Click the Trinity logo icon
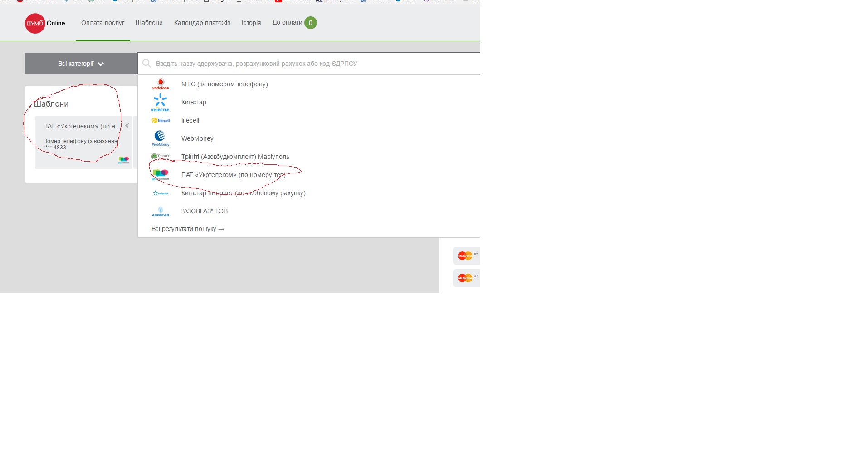The height and width of the screenshot is (453, 868). click(161, 157)
